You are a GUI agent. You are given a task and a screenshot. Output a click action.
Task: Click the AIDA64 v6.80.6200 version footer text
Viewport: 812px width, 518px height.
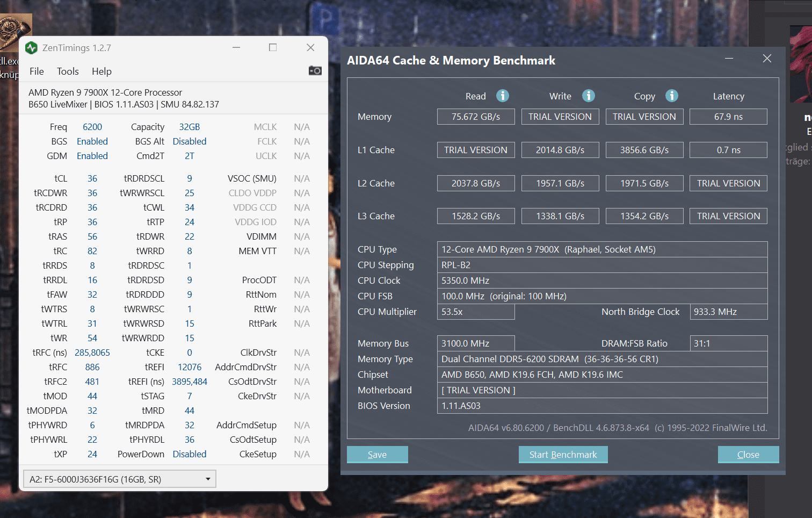[618, 428]
